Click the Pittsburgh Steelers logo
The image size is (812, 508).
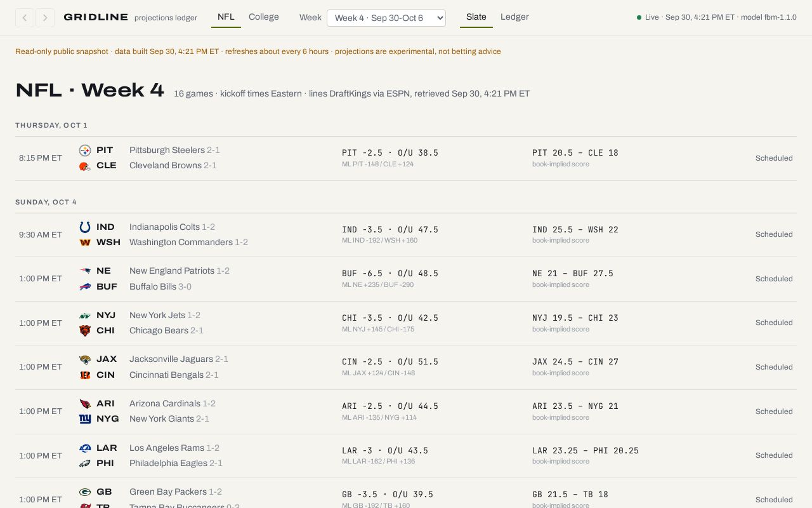(85, 150)
